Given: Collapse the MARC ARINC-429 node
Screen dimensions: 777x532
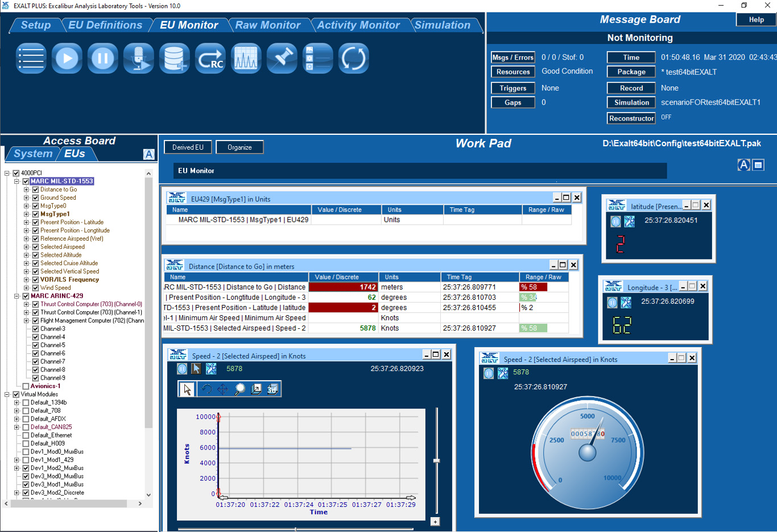Looking at the screenshot, I should point(17,296).
